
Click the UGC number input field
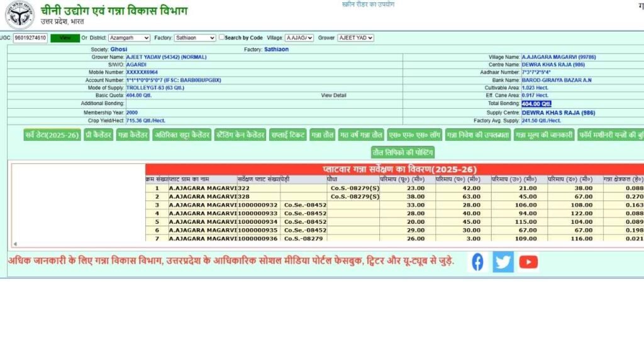pyautogui.click(x=30, y=38)
